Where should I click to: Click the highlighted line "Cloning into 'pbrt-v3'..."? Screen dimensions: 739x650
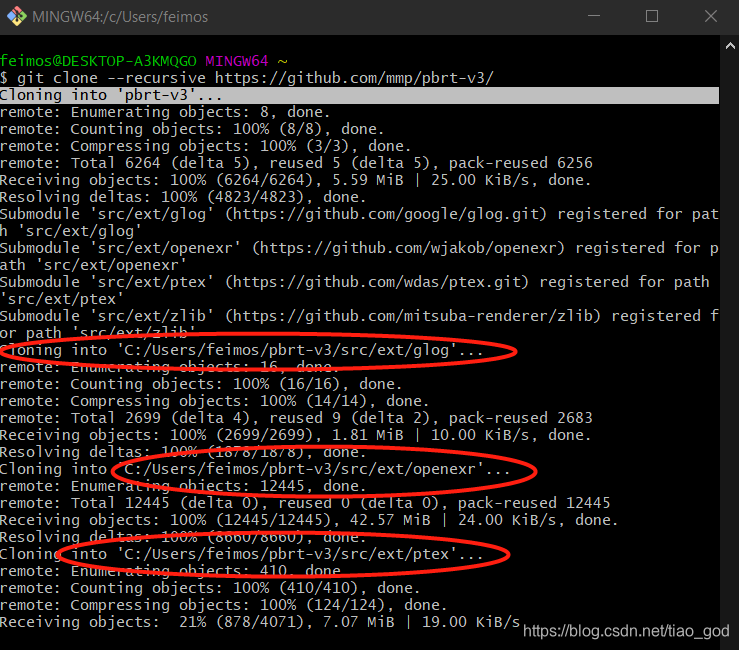coord(359,95)
